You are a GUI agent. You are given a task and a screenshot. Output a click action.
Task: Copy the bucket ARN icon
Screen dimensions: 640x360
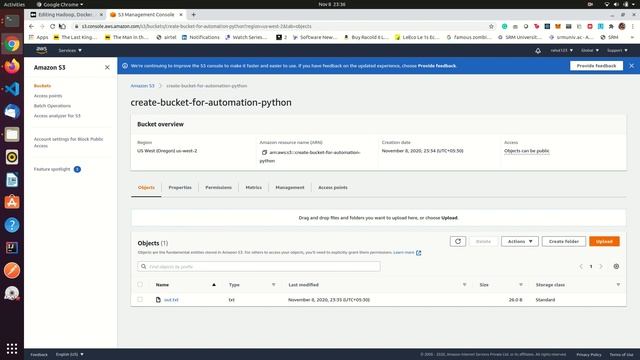[x=264, y=152]
